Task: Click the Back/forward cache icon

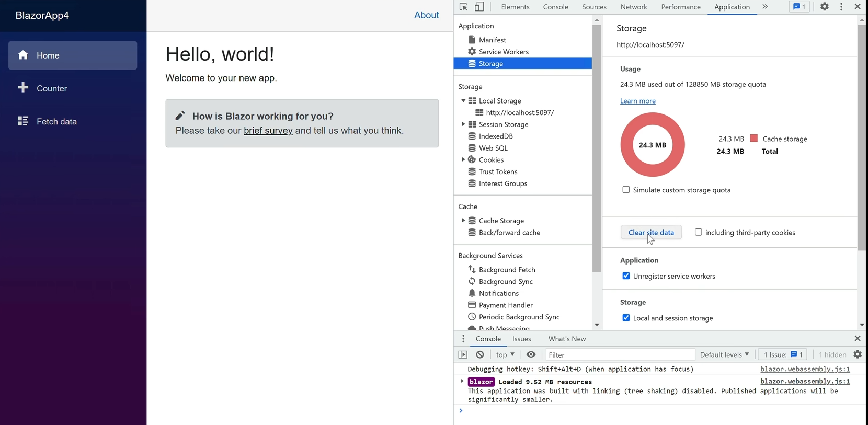Action: click(472, 233)
